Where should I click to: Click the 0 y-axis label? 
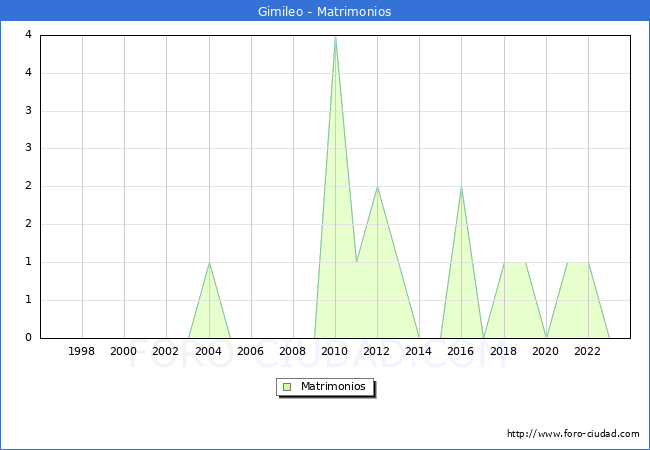(28, 337)
